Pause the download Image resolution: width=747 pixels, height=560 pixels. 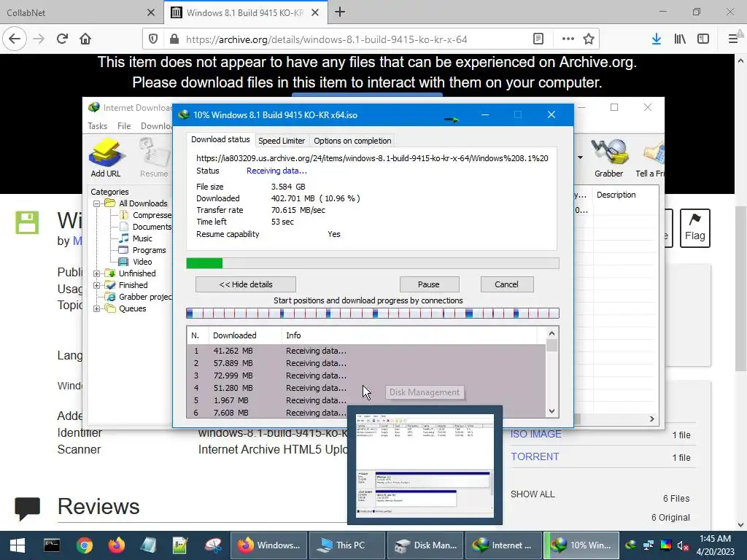tap(429, 284)
